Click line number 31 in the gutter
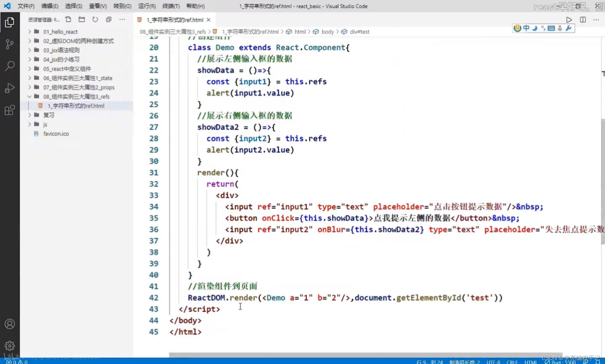The height and width of the screenshot is (364, 605). [x=154, y=173]
